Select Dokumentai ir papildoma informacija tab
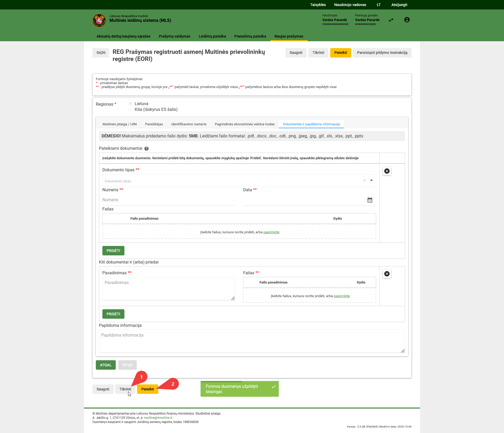Viewport: 504px width, 433px height. coord(311,124)
